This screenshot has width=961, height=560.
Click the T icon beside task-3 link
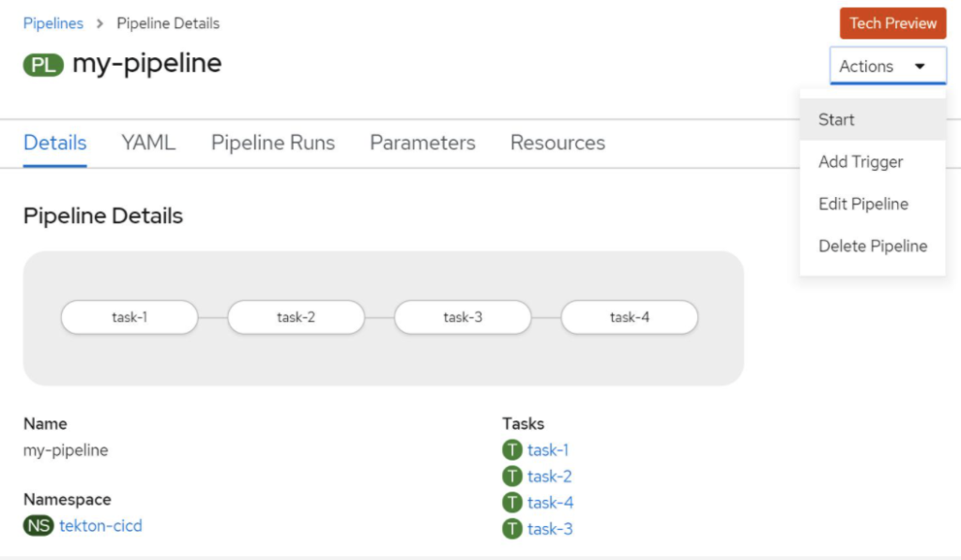pos(511,529)
